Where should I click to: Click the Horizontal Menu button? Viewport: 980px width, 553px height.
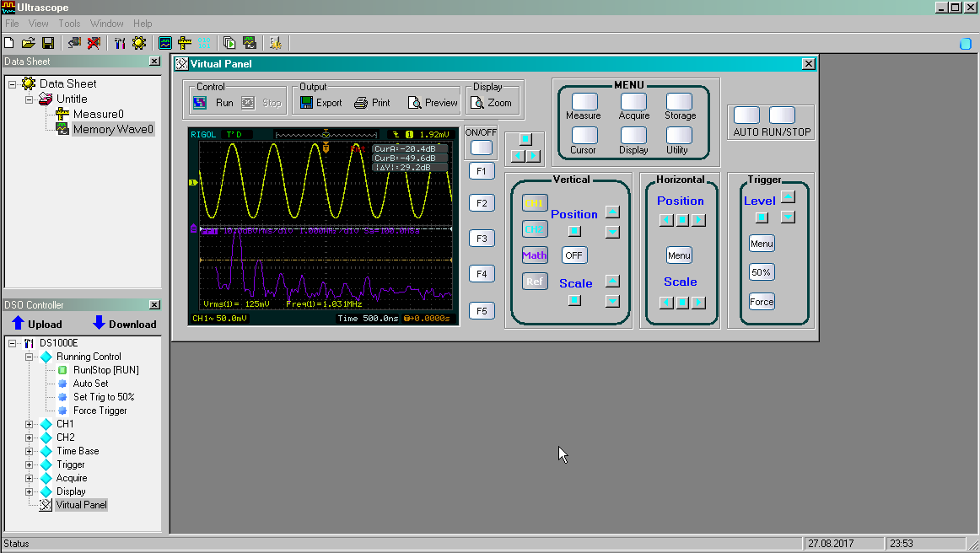679,255
